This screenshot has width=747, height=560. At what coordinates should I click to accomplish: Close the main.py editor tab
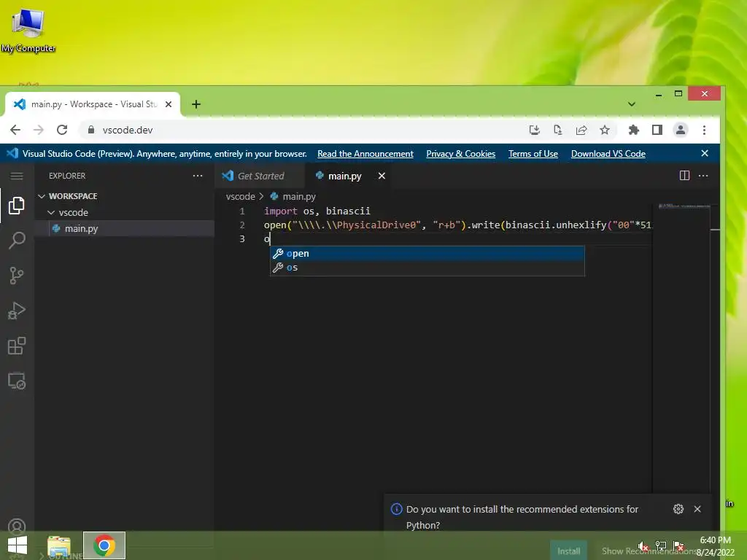[382, 176]
